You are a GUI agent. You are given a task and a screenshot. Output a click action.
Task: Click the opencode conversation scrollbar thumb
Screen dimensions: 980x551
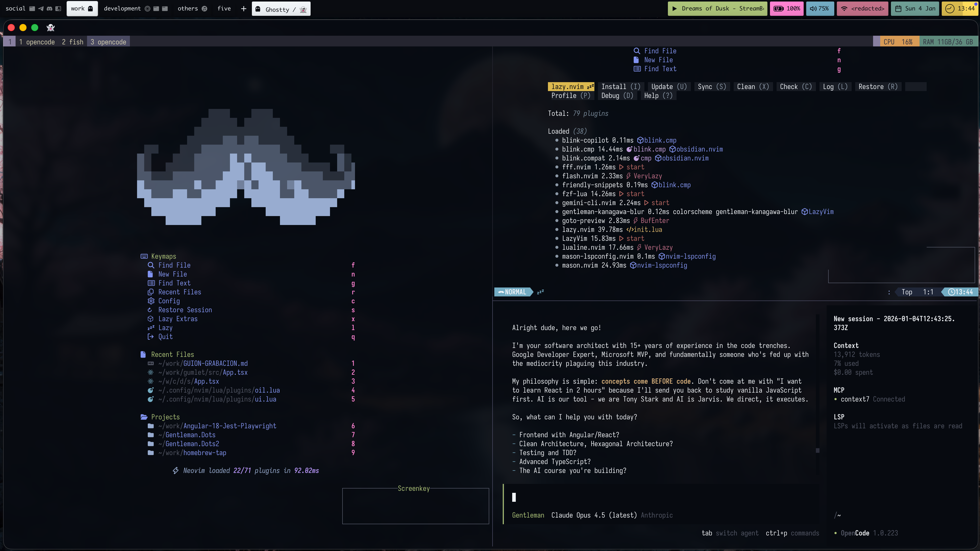click(817, 450)
